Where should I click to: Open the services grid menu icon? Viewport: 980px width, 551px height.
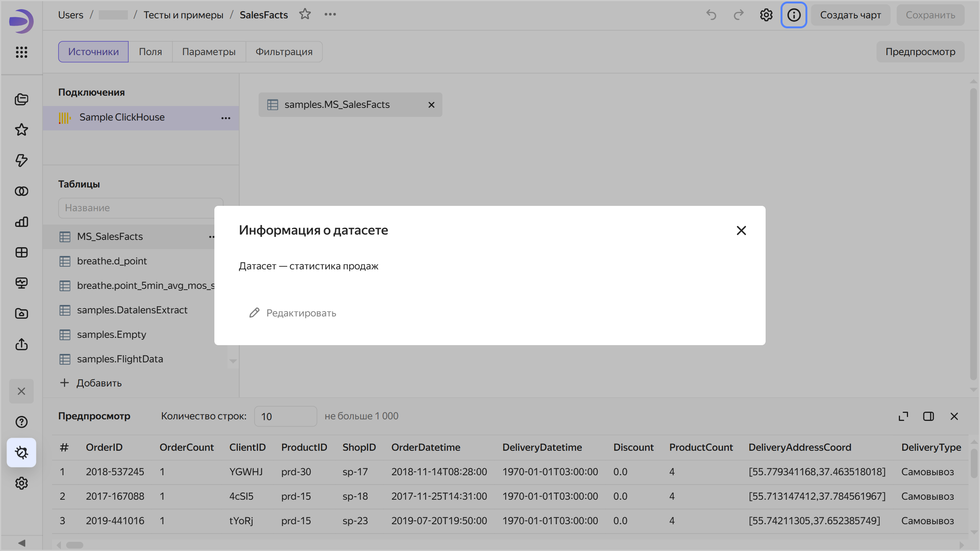21,52
